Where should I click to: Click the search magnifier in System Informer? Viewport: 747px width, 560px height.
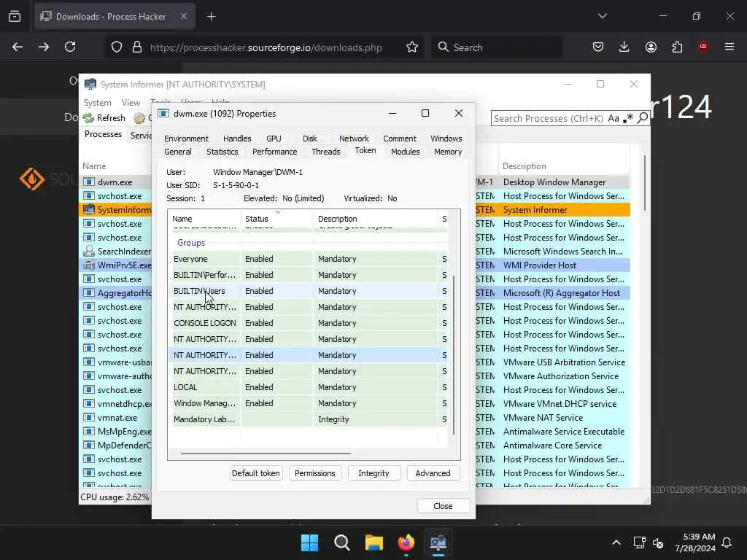click(x=643, y=117)
